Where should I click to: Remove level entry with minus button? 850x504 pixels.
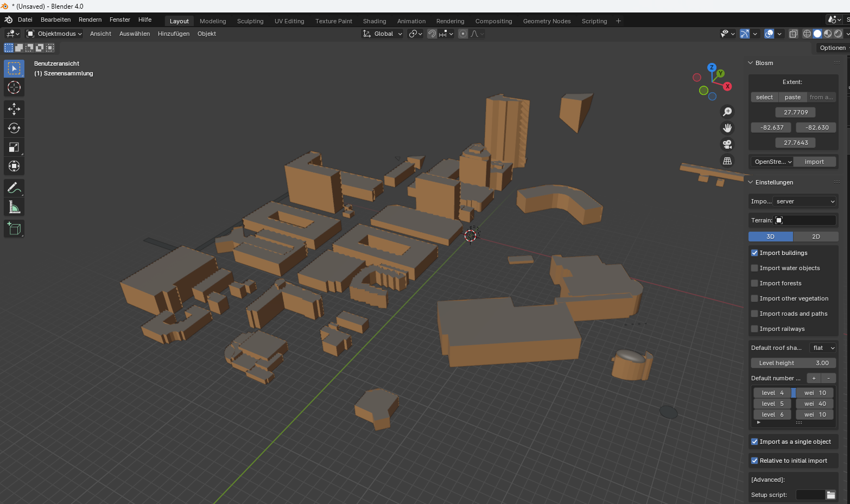[x=828, y=378]
